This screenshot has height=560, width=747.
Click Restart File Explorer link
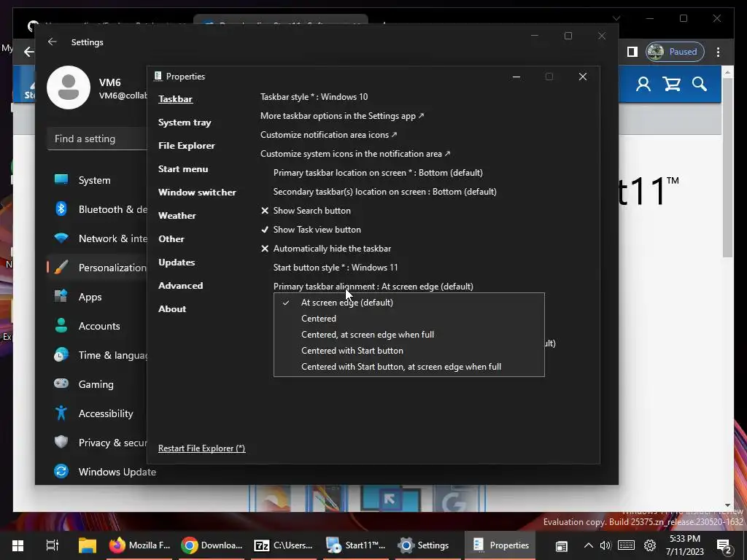click(x=201, y=448)
